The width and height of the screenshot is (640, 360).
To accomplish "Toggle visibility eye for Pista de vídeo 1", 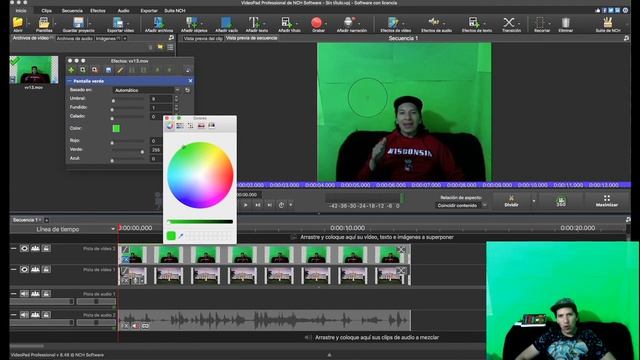I will point(24,269).
